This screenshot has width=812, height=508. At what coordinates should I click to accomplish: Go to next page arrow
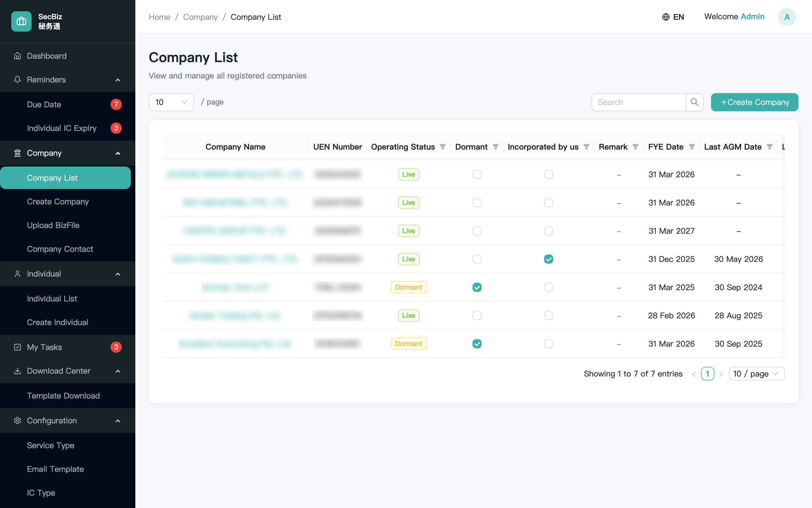tap(721, 374)
